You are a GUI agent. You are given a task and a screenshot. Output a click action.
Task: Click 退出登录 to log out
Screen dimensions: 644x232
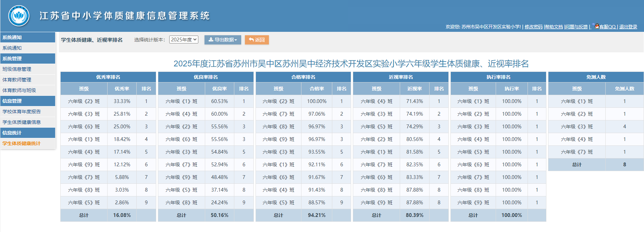click(x=628, y=27)
